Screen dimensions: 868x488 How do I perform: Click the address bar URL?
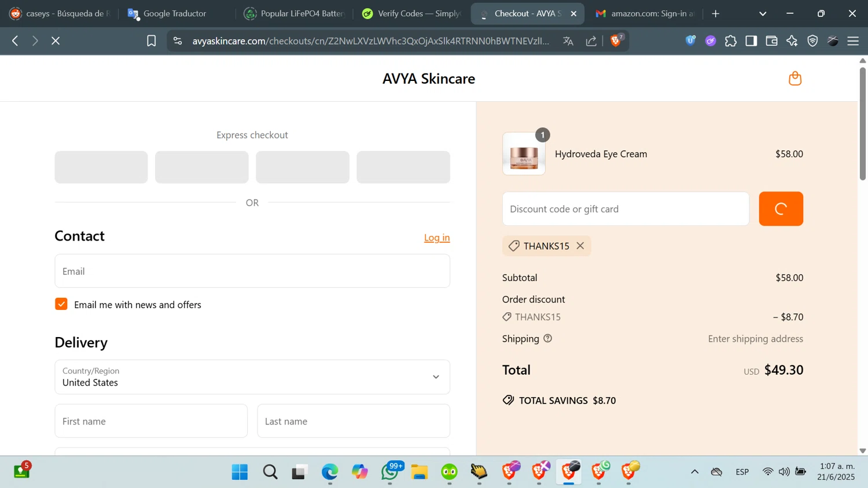click(x=371, y=41)
